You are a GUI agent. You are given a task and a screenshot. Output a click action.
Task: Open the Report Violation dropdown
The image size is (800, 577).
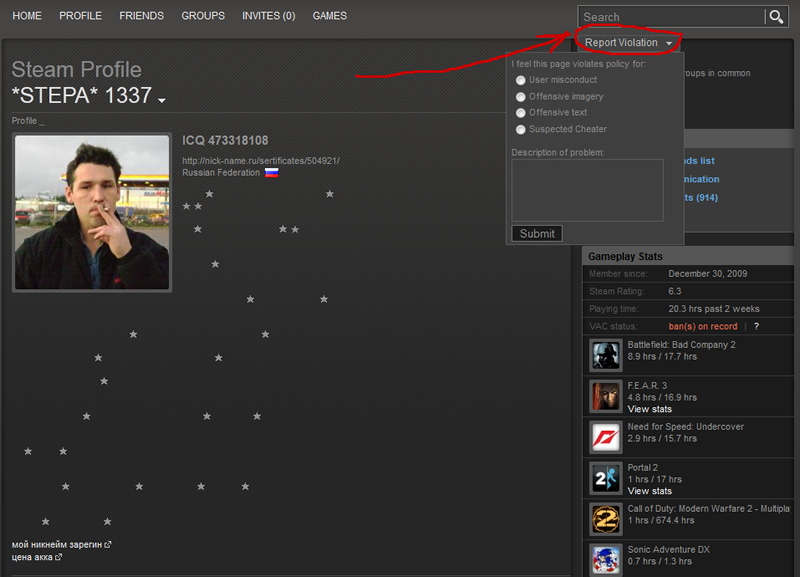coord(628,43)
